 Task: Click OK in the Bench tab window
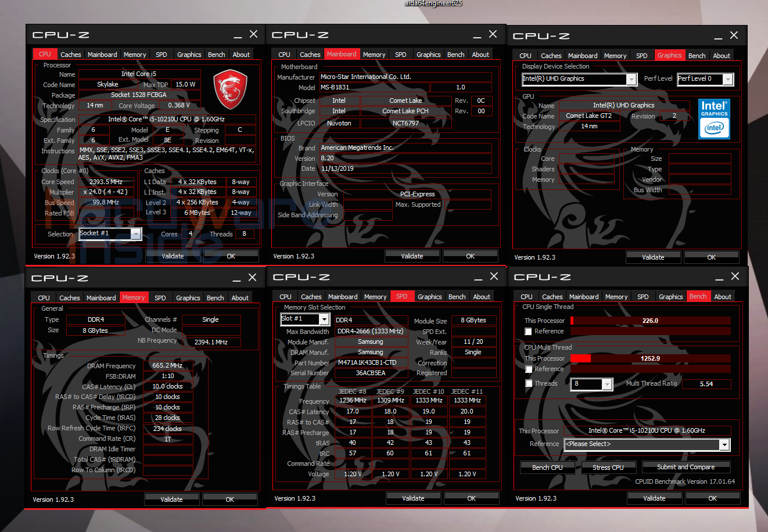[x=713, y=498]
